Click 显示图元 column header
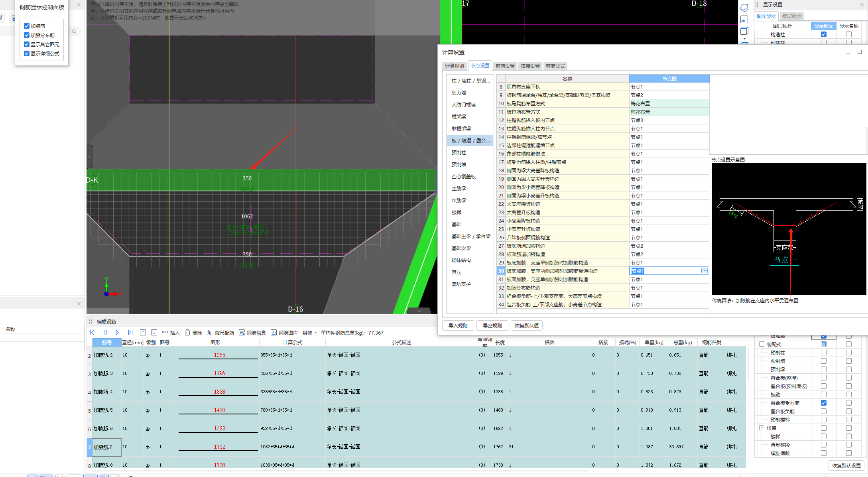Viewport: 868px width, 477px height. [824, 26]
